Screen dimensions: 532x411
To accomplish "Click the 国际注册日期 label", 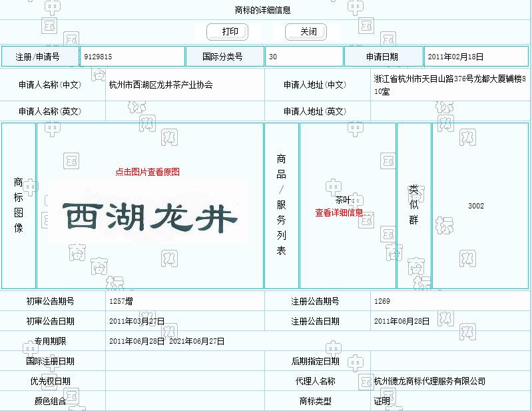I will tap(50, 361).
